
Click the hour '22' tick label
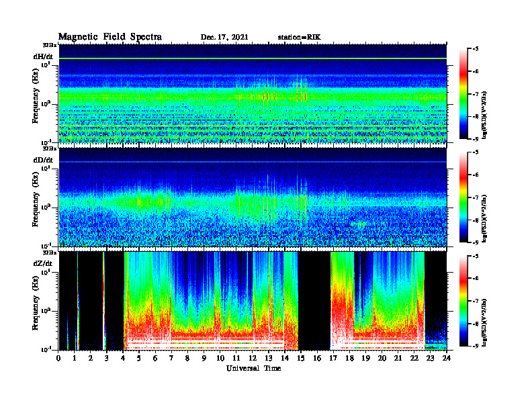pos(414,358)
